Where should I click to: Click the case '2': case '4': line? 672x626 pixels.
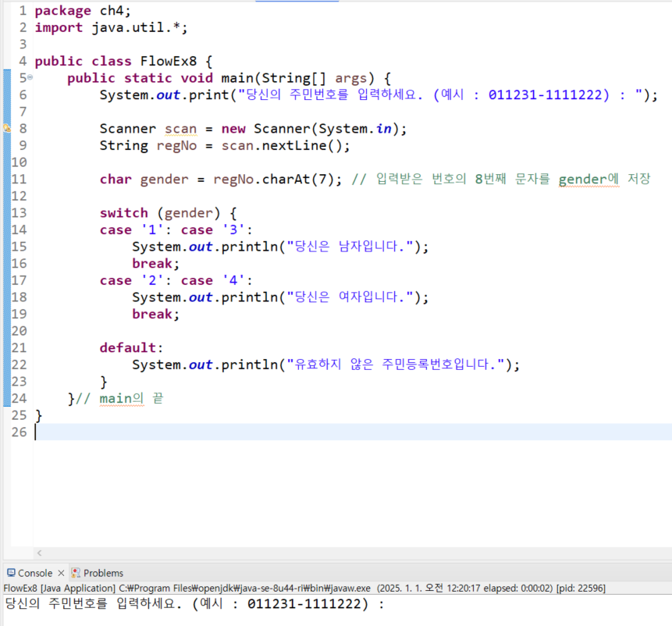[x=176, y=280]
